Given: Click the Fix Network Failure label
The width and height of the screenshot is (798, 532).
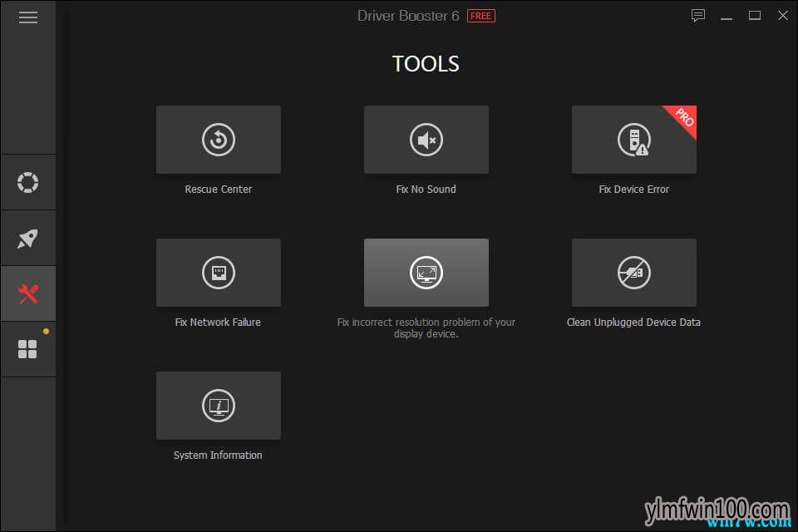Looking at the screenshot, I should pos(218,322).
